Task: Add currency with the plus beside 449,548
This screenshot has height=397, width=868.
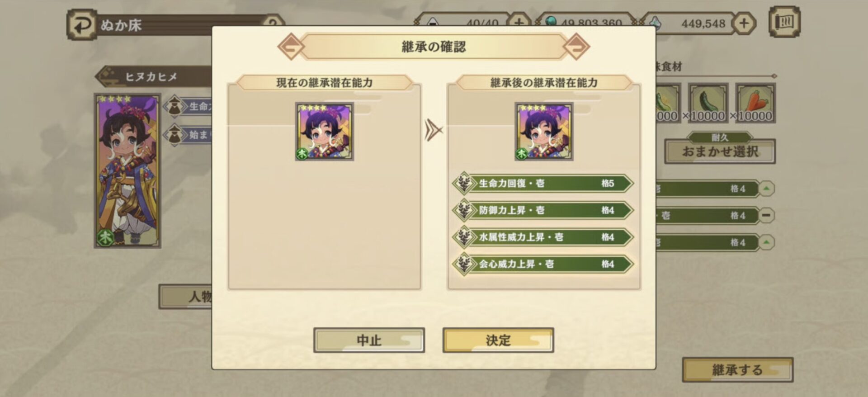Action: [744, 23]
